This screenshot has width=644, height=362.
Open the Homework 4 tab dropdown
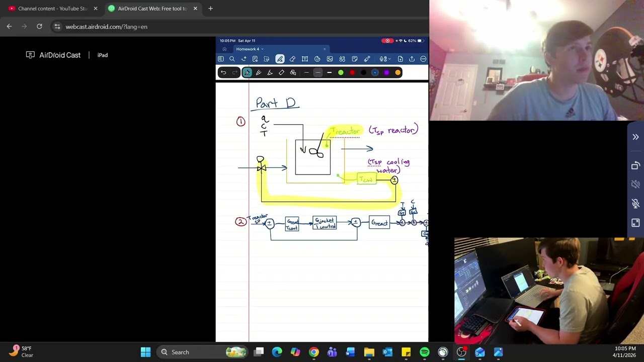[x=262, y=49]
